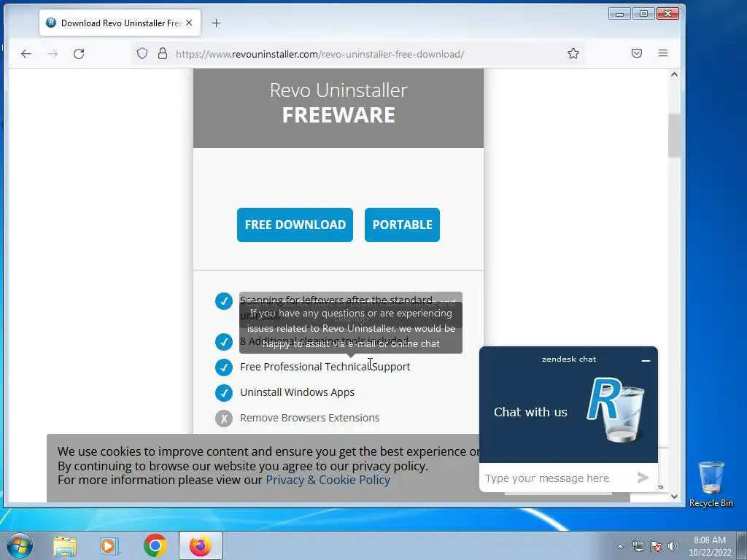Click 'Free Professional Technical Support' text
Screen dimensions: 747x560
(x=325, y=367)
